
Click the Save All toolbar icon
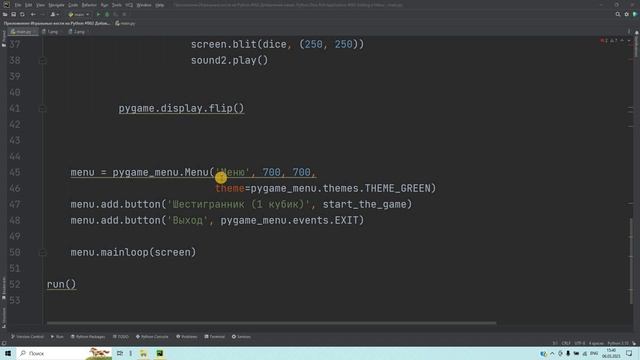(13, 14)
